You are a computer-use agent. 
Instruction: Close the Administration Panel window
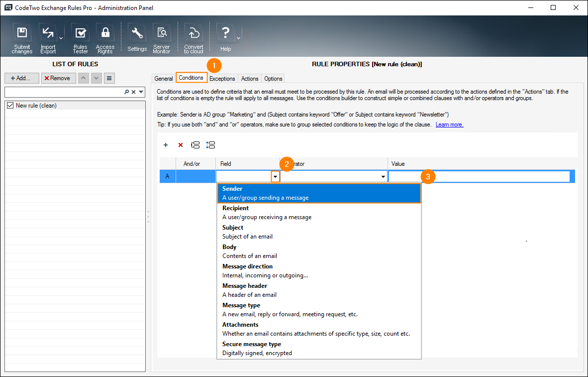click(x=576, y=7)
